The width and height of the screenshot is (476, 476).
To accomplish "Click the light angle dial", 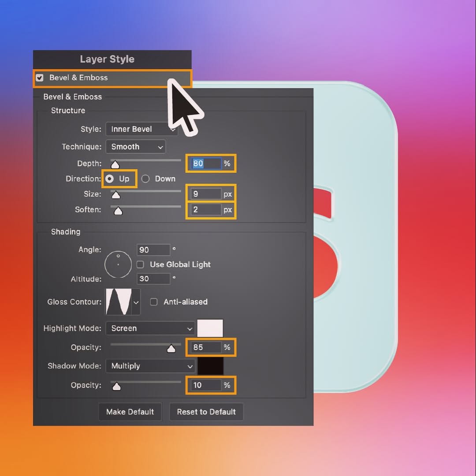I will click(118, 264).
